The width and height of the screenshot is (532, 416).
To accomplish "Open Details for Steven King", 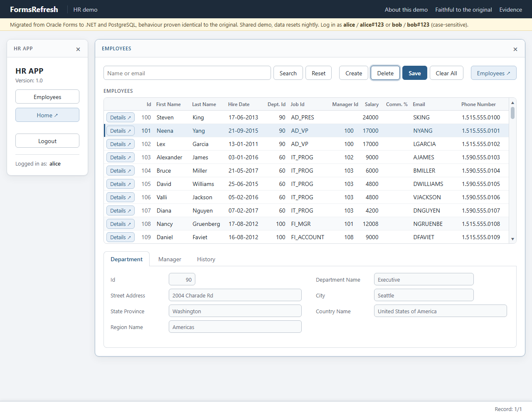I will 121,117.
